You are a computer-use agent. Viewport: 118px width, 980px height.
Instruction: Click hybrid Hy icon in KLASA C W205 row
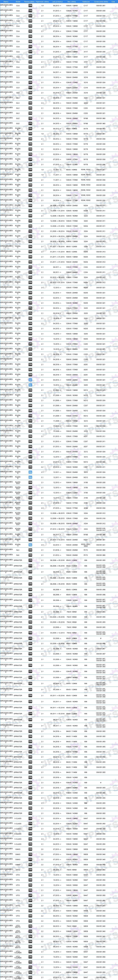(x=30, y=380)
